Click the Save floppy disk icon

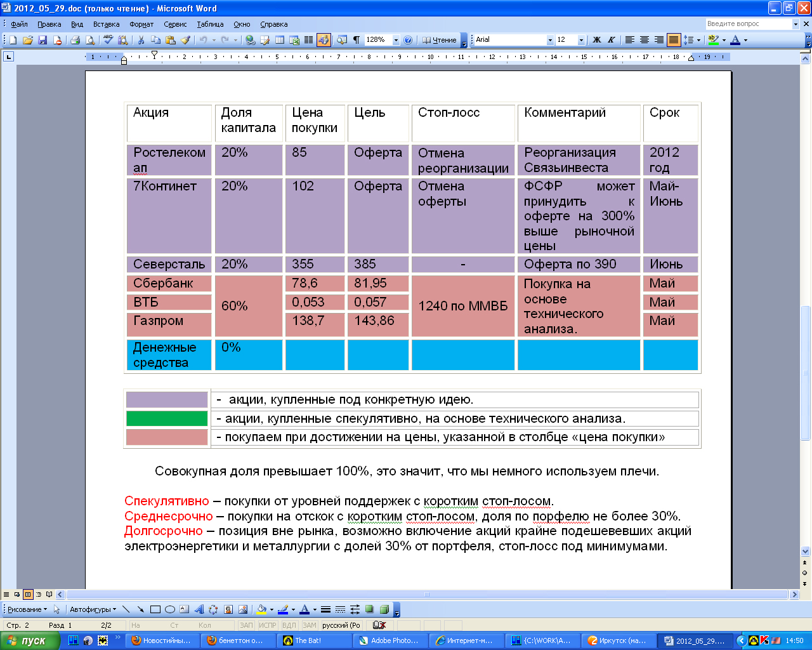click(x=43, y=40)
